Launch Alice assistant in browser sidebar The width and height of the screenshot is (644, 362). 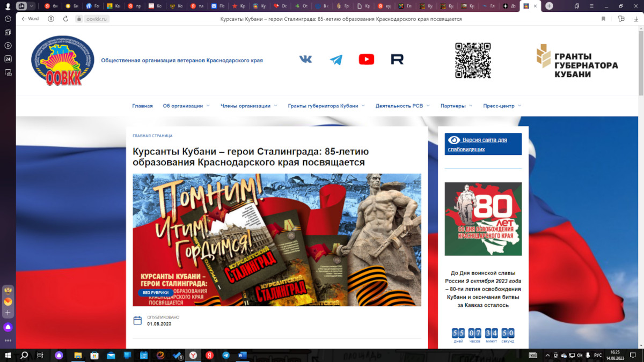coord(8,327)
